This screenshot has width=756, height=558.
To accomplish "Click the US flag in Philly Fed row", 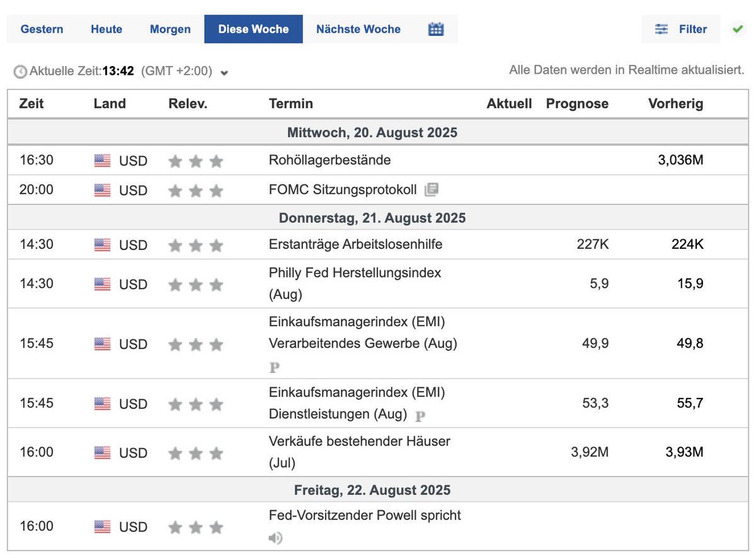I will [x=102, y=284].
